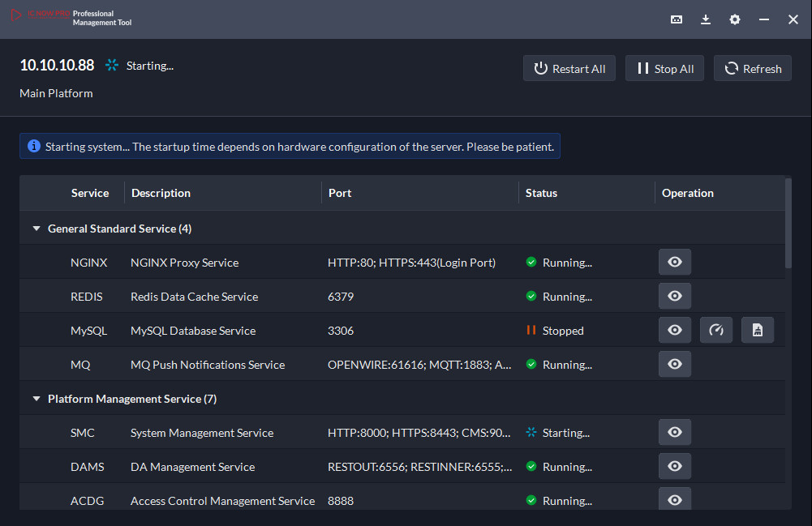Click the MySQL log cleanup broom icon
The width and height of the screenshot is (812, 526).
pyautogui.click(x=757, y=331)
